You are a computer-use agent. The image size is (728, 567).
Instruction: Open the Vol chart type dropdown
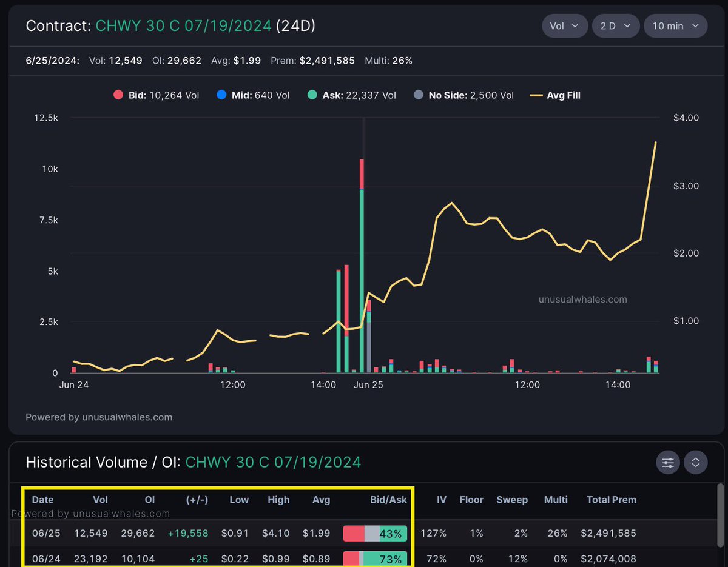click(565, 26)
